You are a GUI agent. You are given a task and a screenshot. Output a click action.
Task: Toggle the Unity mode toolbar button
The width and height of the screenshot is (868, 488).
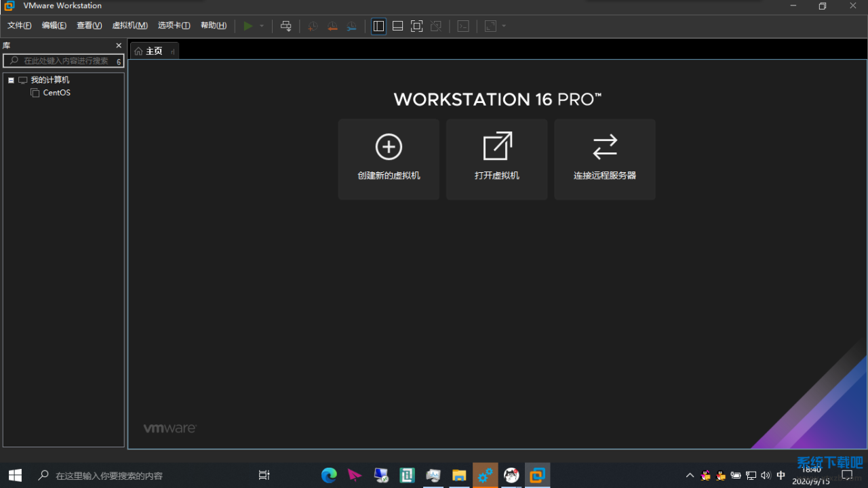(436, 26)
